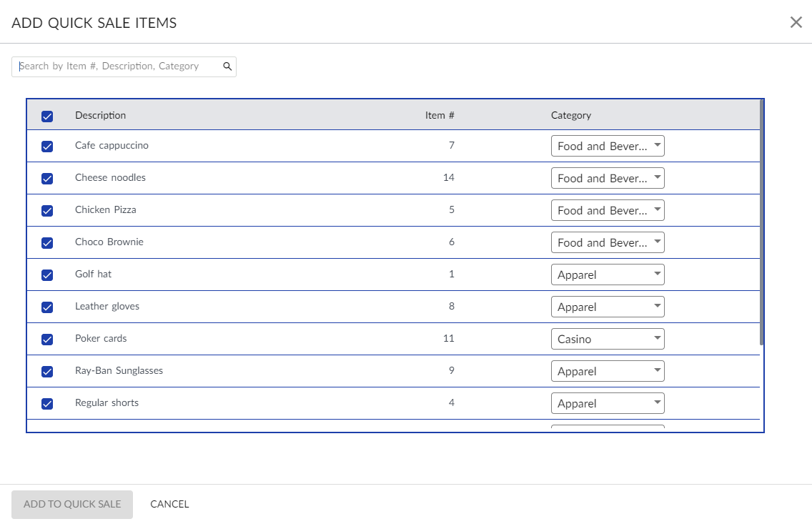Deselect the Chicken Pizza checkbox
The height and width of the screenshot is (529, 812).
46,210
